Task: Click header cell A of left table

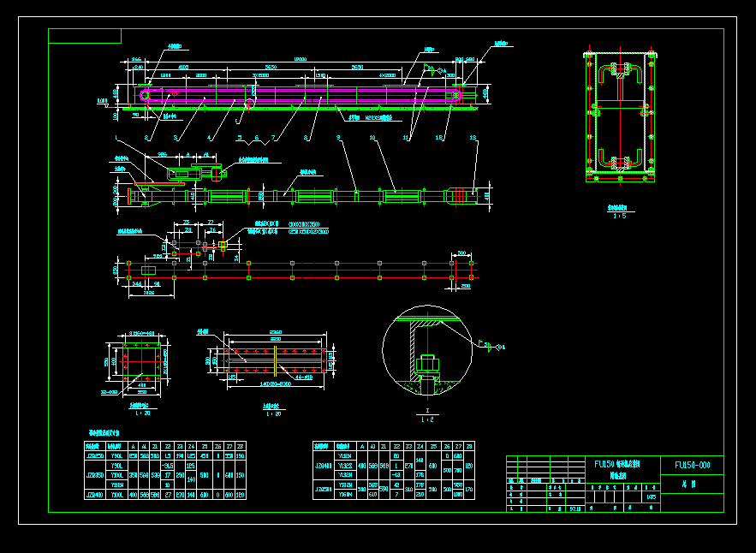Action: (x=134, y=447)
